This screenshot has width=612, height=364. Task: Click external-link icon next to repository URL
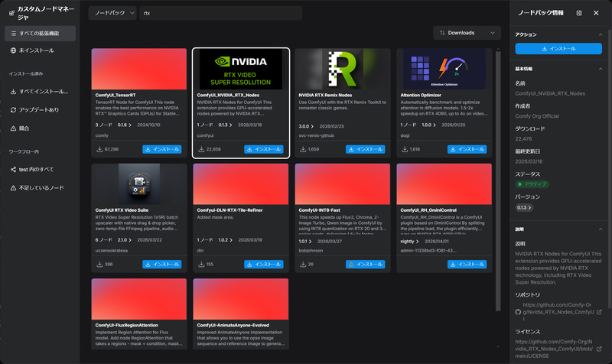599,312
